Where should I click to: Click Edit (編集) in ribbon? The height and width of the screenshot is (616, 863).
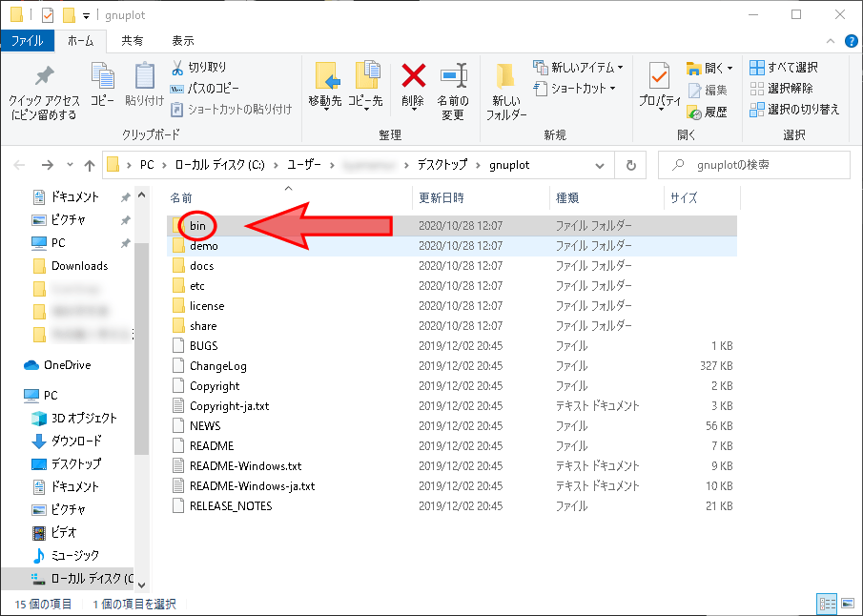click(x=708, y=90)
